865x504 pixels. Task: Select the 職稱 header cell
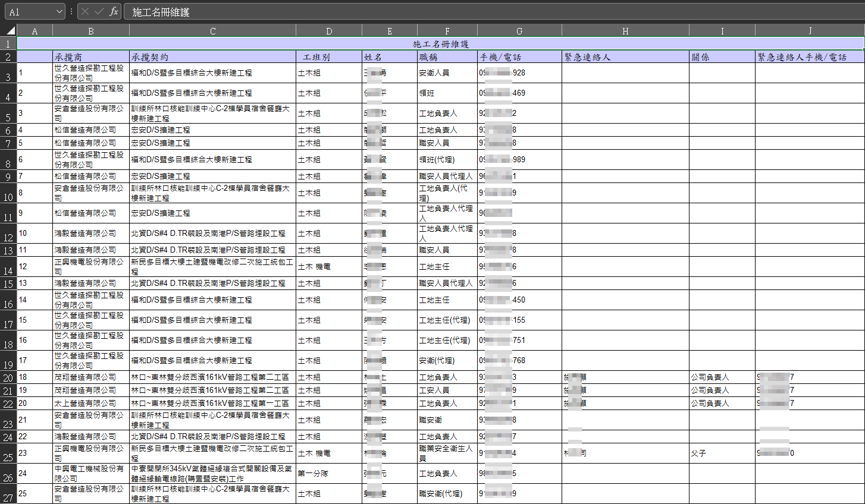tap(447, 57)
